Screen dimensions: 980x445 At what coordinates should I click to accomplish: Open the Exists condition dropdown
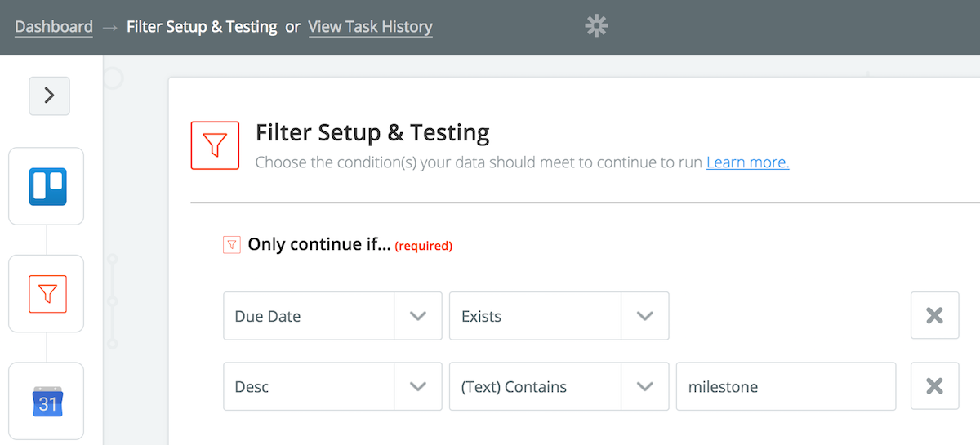(x=645, y=316)
